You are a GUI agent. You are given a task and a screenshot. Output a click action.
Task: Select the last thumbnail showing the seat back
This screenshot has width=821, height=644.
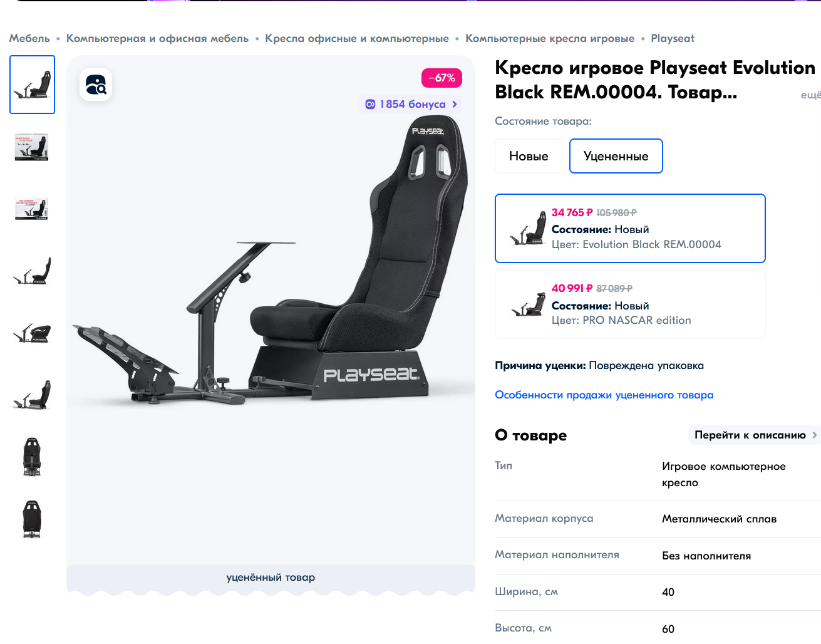coord(32,519)
